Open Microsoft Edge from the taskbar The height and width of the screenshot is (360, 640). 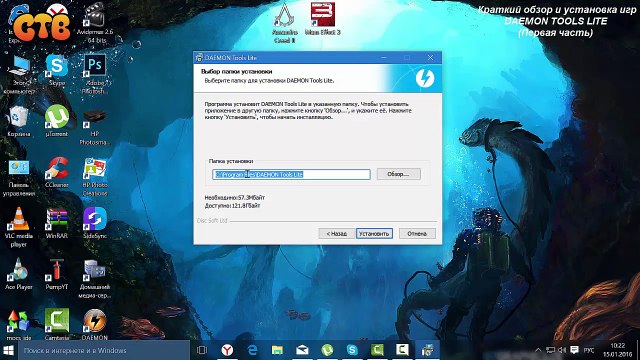click(252, 350)
